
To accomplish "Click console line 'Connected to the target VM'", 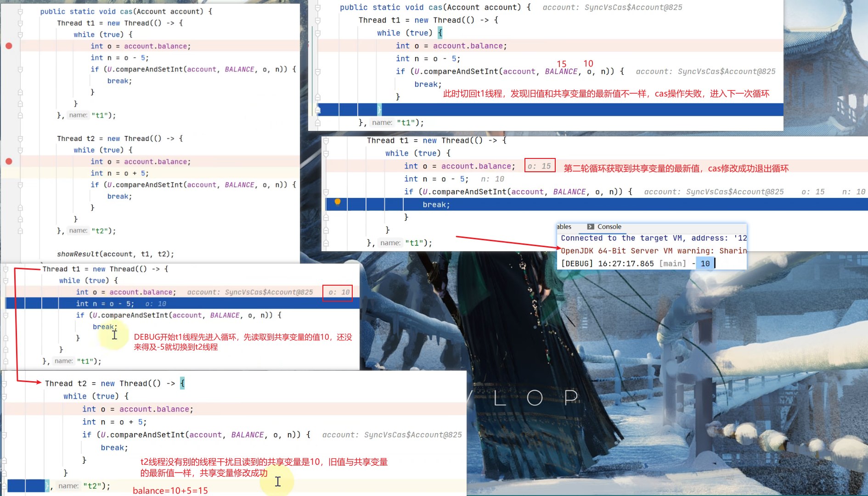I will point(654,238).
